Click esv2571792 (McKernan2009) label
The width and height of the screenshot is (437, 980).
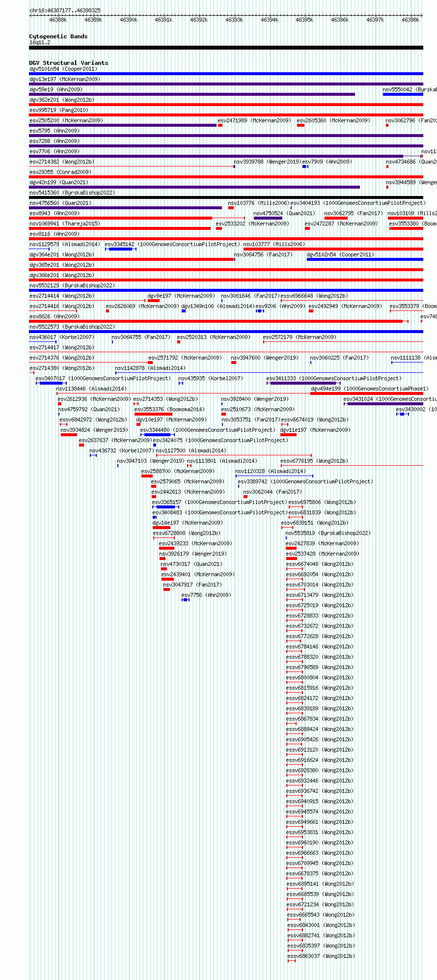click(x=185, y=358)
